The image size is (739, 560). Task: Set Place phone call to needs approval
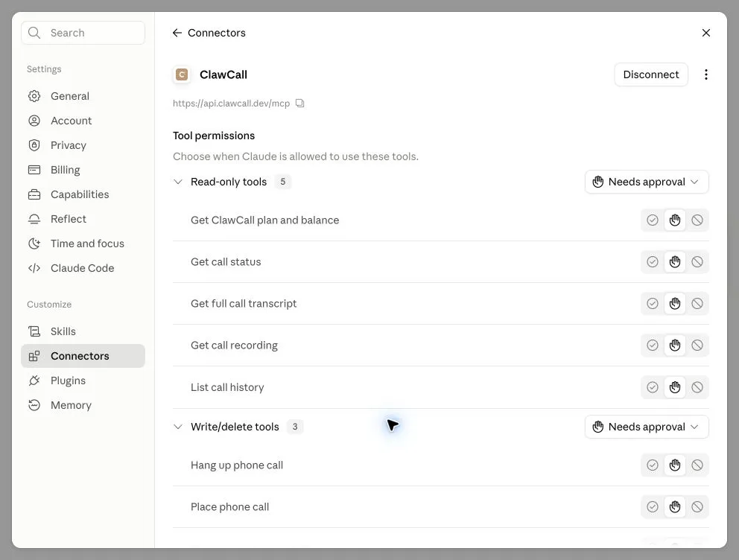tap(675, 507)
